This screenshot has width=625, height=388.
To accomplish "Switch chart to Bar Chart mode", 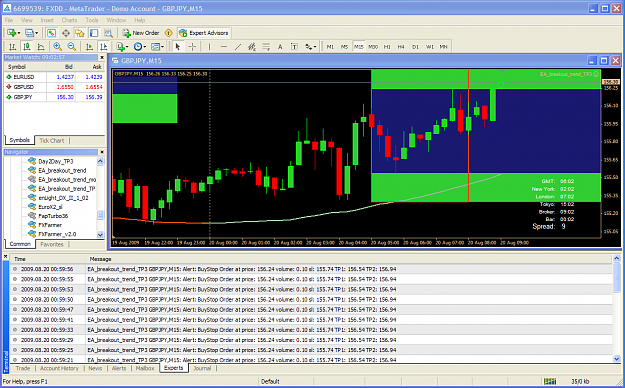I will point(12,47).
